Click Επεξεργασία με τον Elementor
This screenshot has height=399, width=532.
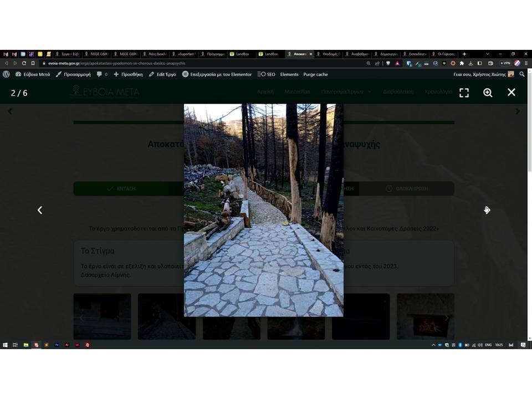pos(217,74)
